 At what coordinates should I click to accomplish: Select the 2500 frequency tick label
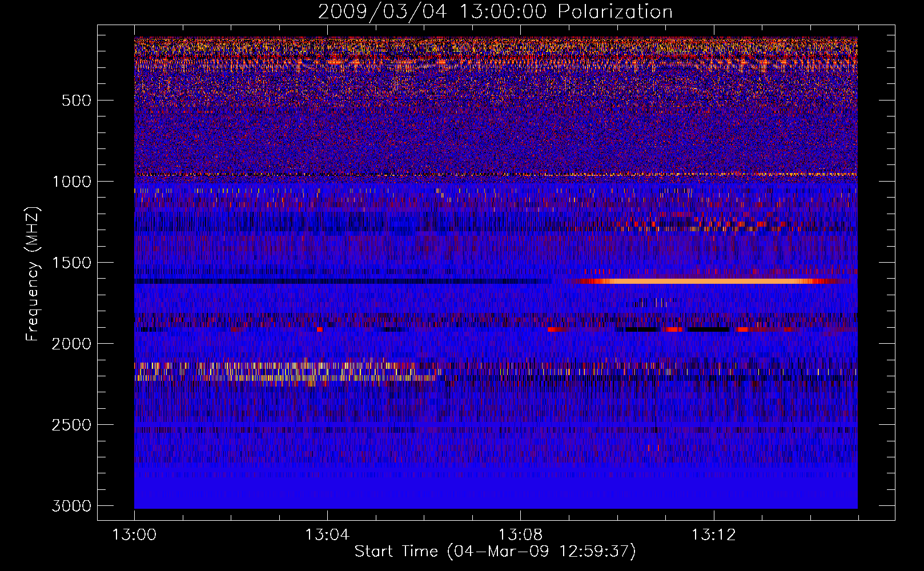71,425
